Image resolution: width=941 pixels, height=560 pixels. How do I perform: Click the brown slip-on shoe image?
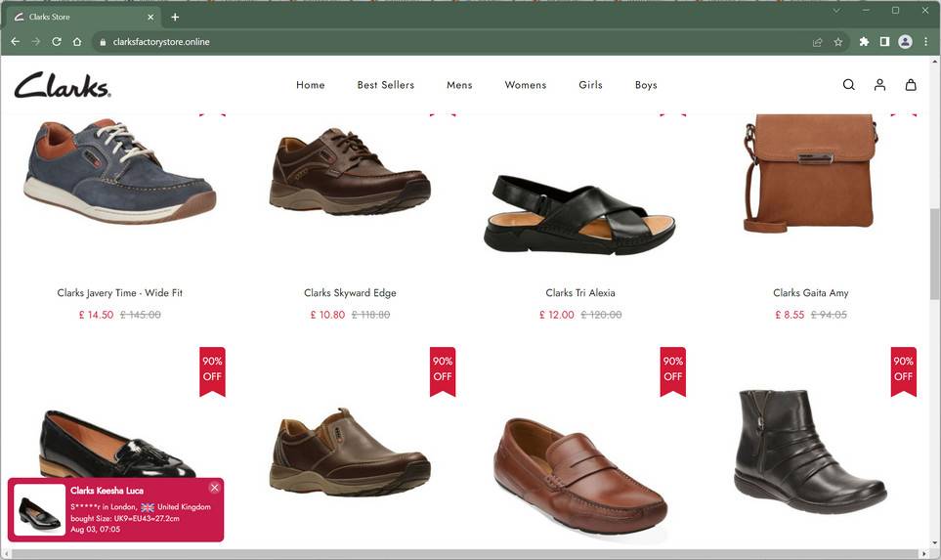click(x=350, y=452)
